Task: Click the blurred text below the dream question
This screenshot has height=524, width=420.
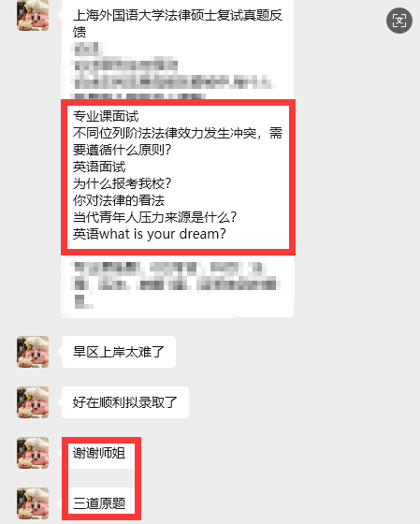Action: pyautogui.click(x=176, y=285)
